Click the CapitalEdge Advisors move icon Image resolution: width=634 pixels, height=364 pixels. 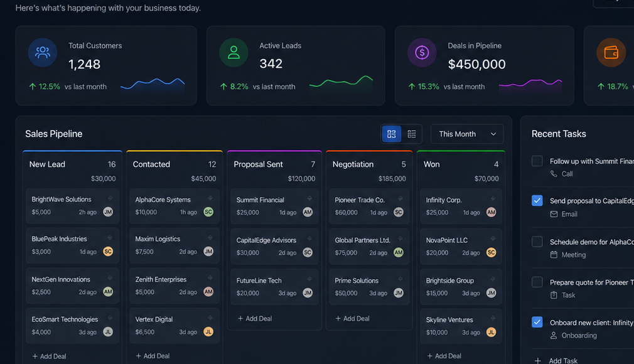coord(309,238)
